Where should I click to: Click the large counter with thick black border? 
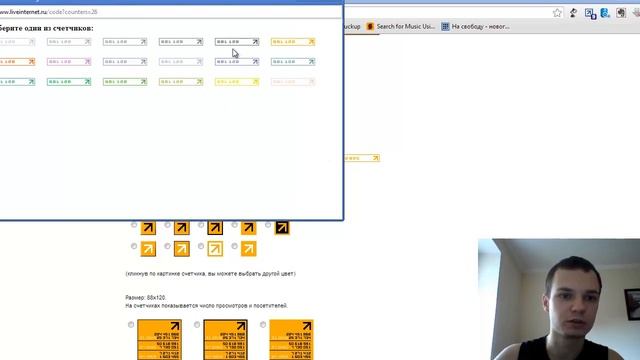(226, 340)
